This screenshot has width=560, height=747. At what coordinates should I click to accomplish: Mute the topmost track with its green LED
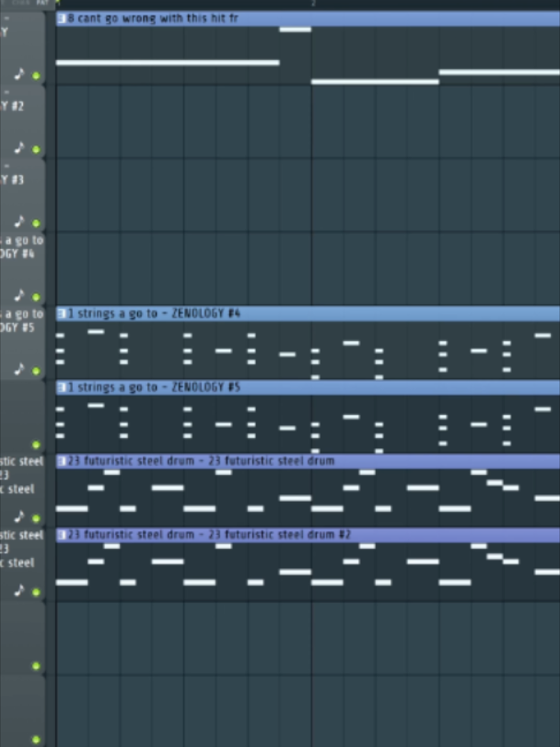click(36, 76)
